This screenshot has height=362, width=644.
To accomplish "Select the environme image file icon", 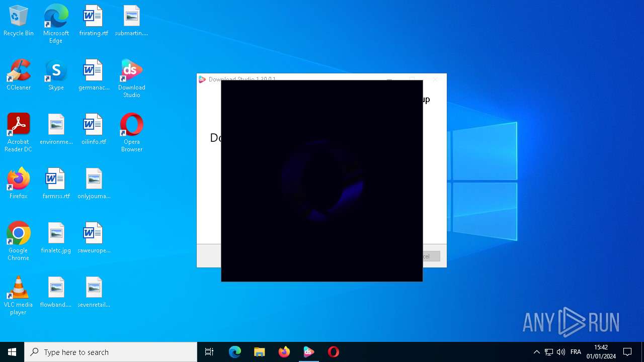I will tap(56, 130).
